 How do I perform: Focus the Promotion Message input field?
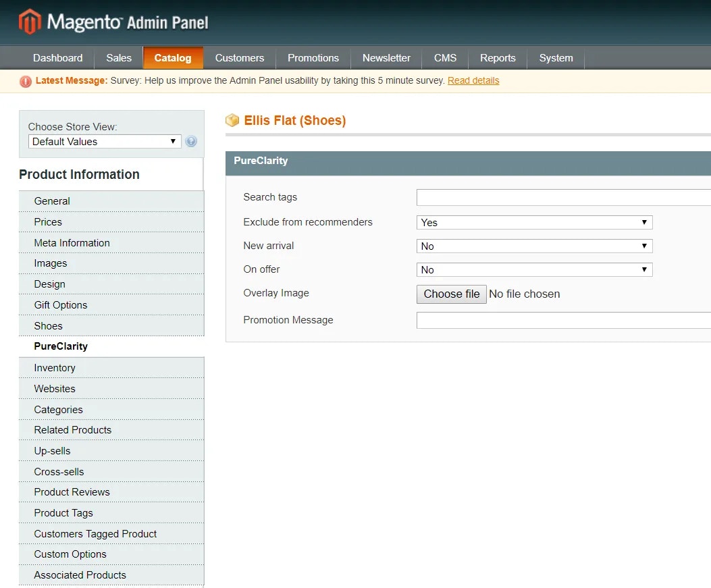coord(564,320)
